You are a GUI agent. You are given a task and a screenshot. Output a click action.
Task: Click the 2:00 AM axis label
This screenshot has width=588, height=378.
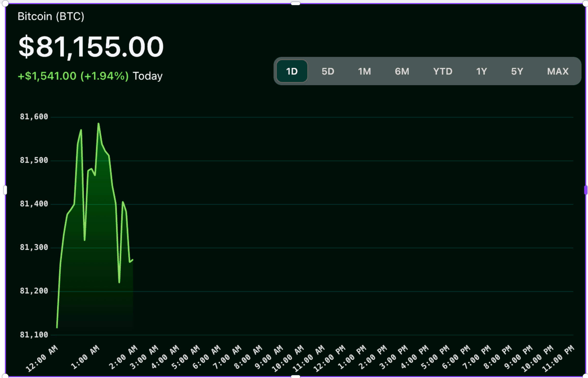pos(123,357)
